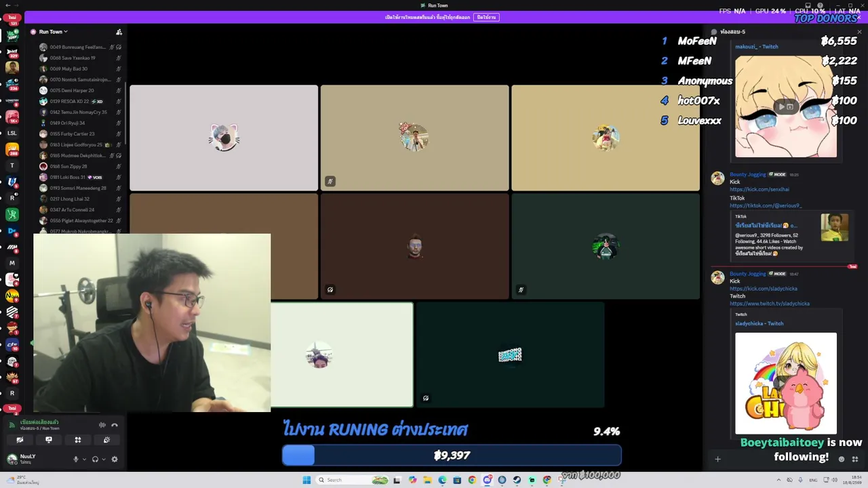Open microphone input options arrow
This screenshot has height=488, width=868.
(84, 459)
